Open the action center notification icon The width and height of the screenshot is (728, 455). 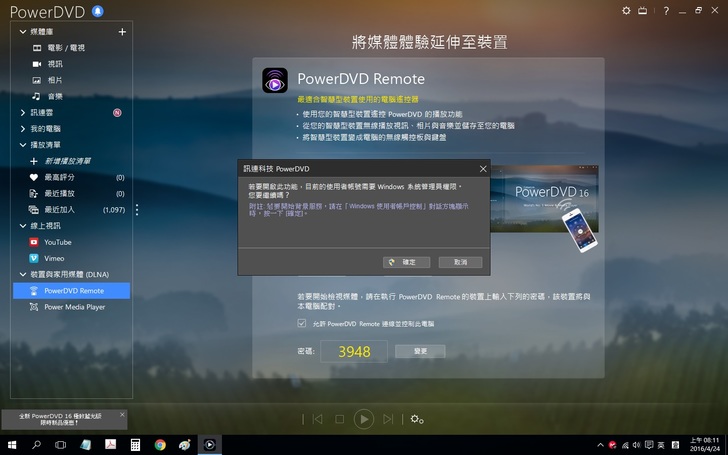click(649, 445)
